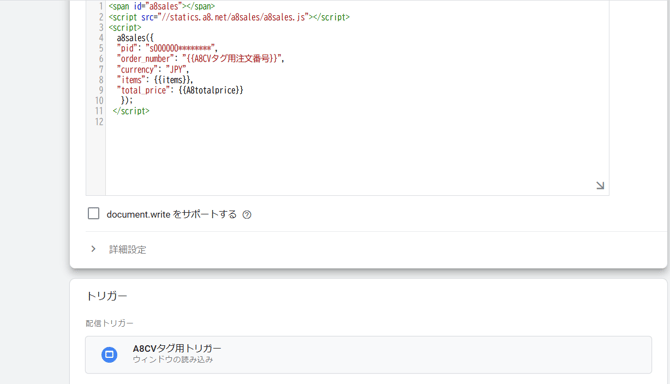
Task: Click the span id a8sales code line
Action: click(x=162, y=6)
